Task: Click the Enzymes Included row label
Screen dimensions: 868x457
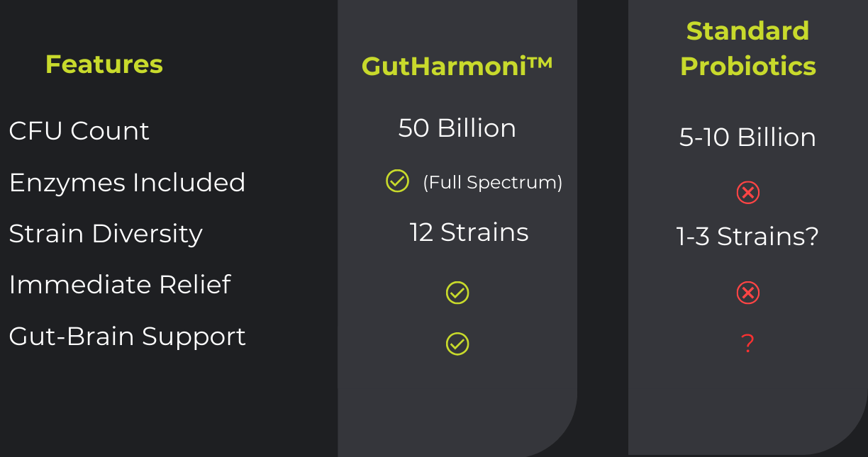Action: (x=127, y=183)
